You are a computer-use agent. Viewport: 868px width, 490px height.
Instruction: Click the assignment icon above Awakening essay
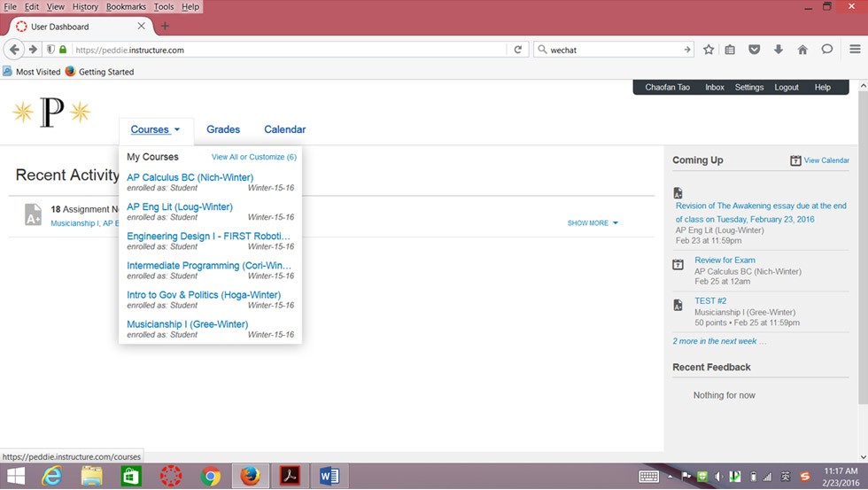(678, 192)
